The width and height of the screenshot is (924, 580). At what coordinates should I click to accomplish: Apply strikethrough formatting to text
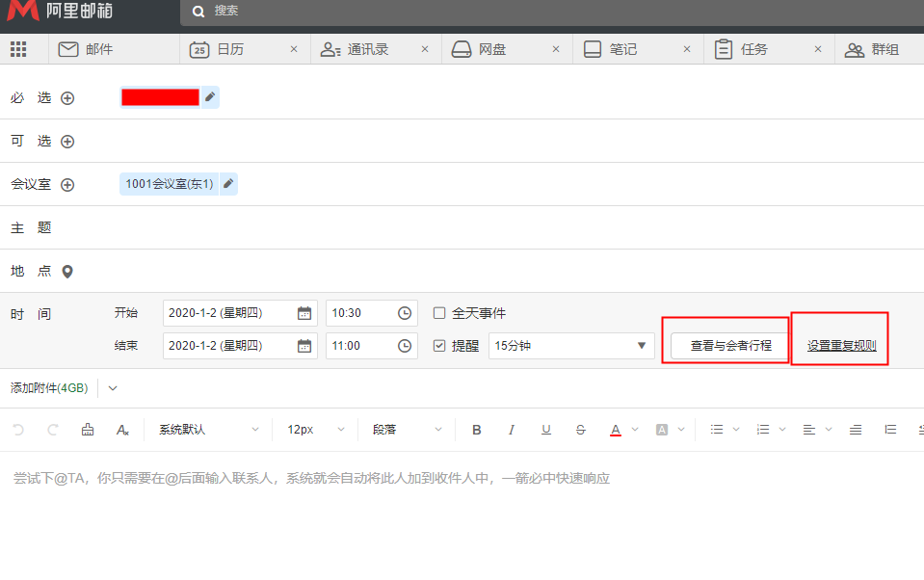[x=580, y=430]
